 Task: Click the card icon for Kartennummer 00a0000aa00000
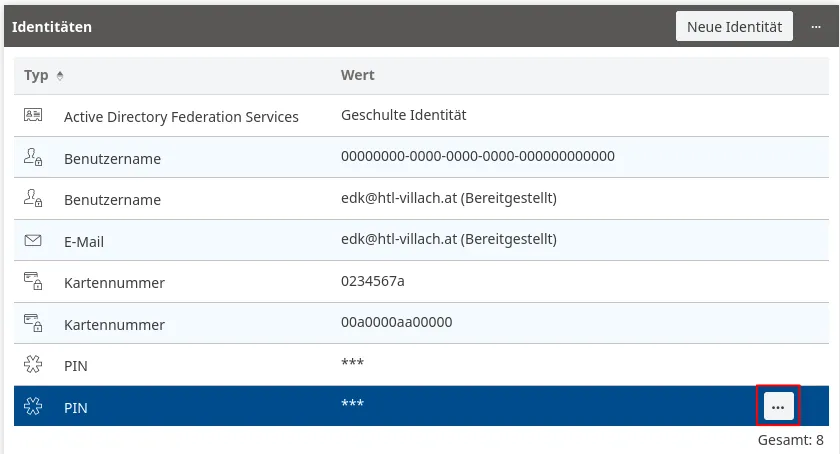33,324
